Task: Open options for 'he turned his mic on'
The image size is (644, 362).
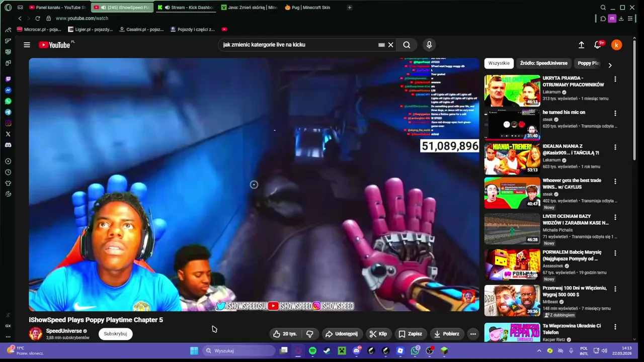Action: tap(615, 114)
